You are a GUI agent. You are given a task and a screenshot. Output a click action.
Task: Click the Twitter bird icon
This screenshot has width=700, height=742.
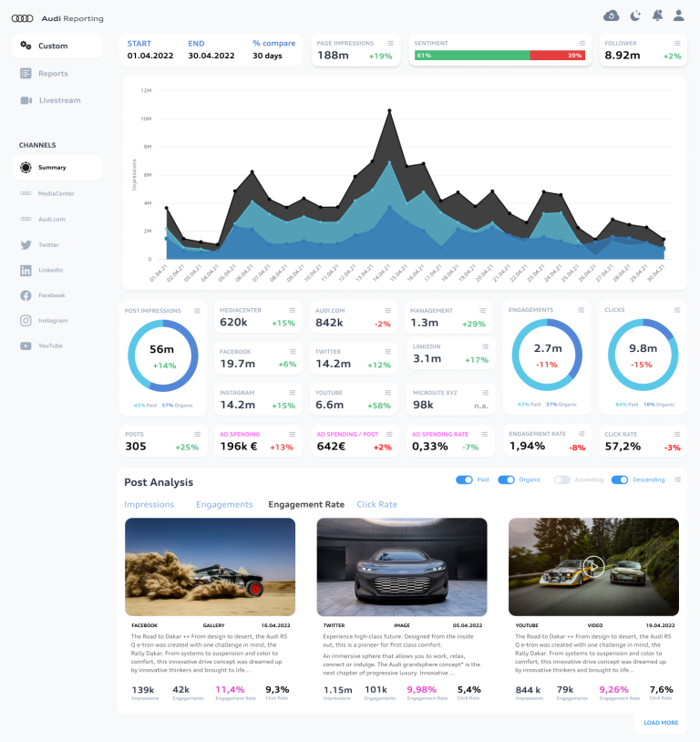[26, 244]
